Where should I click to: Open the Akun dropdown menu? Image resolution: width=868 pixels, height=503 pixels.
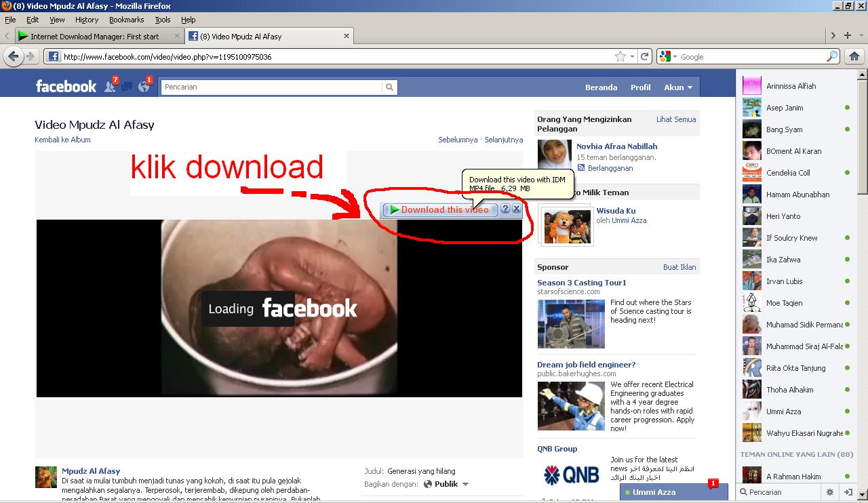[678, 87]
